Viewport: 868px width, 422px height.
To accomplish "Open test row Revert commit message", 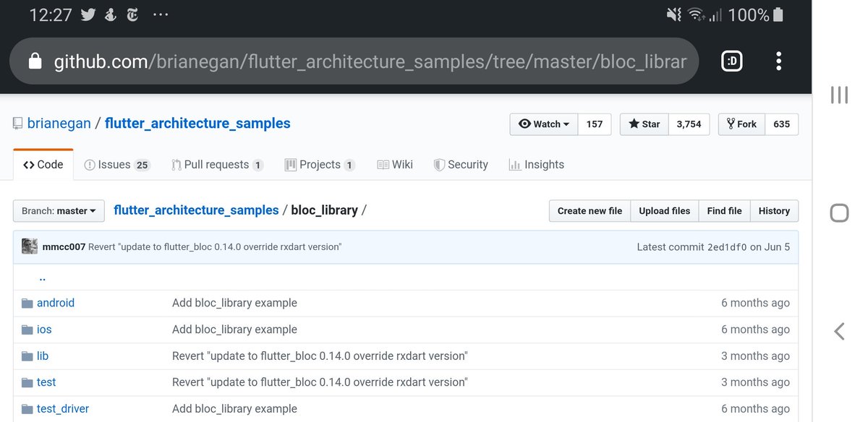I will 320,382.
